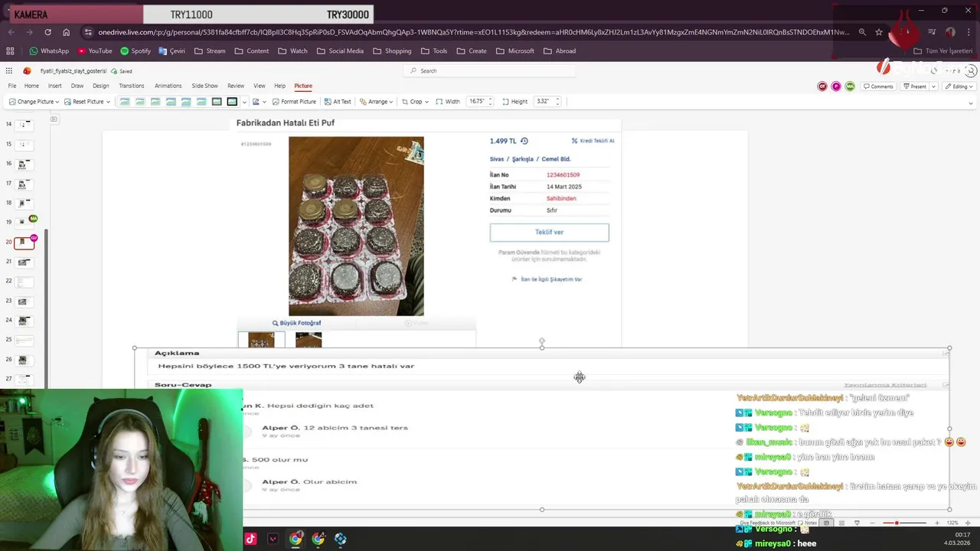Open YouTube bookmark
This screenshot has width=980, height=551.
pos(94,51)
